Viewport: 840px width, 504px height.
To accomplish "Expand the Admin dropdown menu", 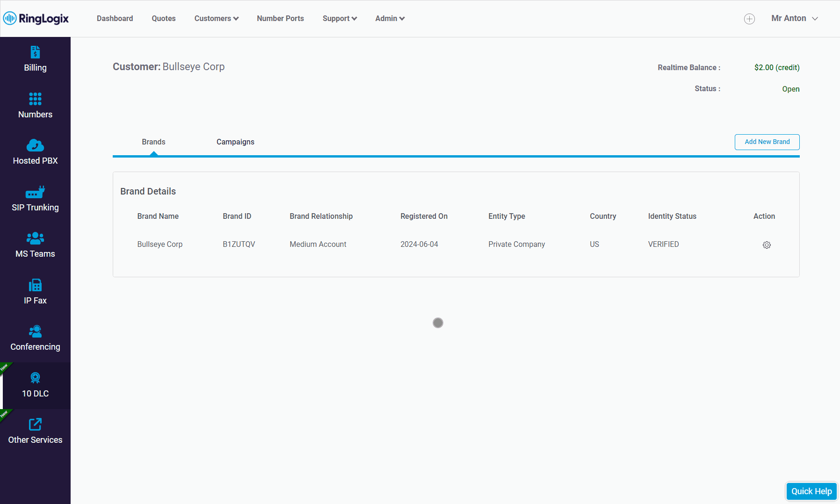I will (390, 18).
